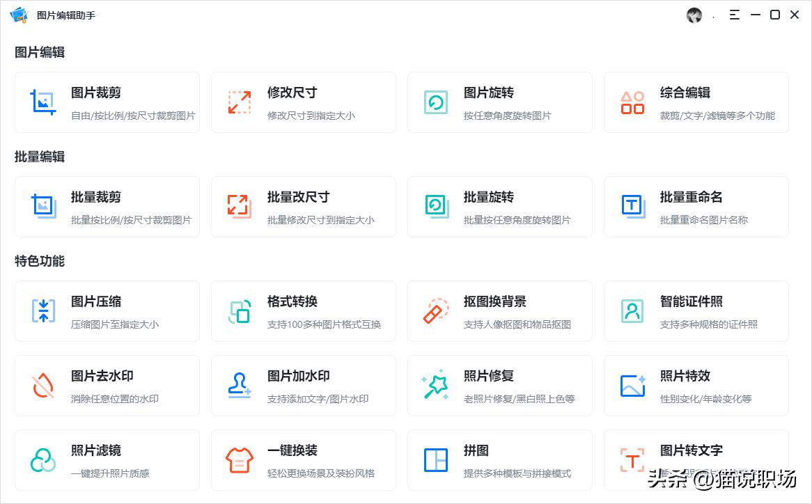Select the 图片去水印 watermark removal icon
The image size is (812, 504).
pos(42,385)
